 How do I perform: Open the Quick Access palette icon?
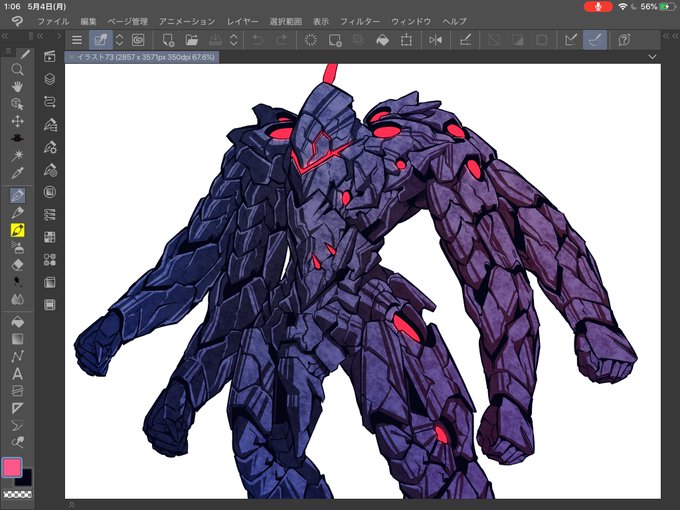50,56
